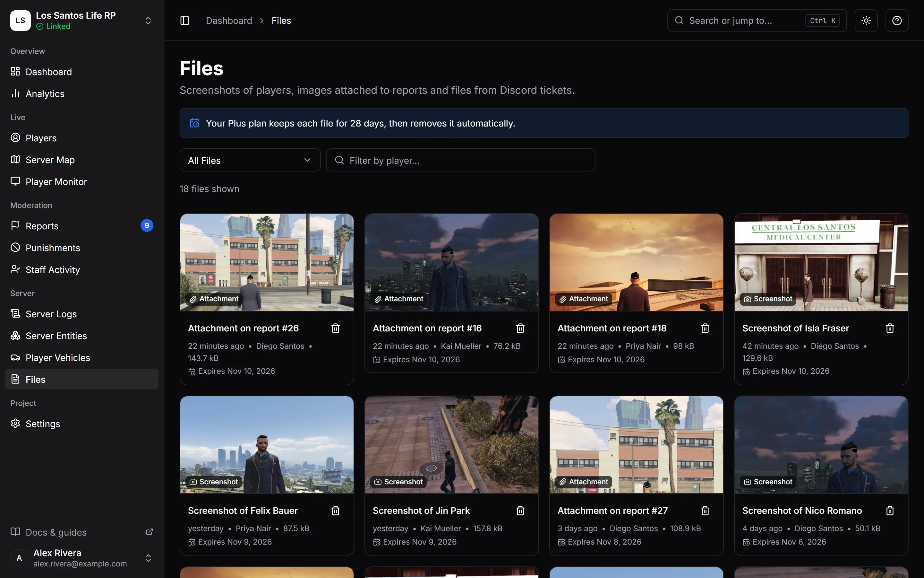The height and width of the screenshot is (578, 924).
Task: Click the Server Logs scroll icon
Action: coord(15,313)
